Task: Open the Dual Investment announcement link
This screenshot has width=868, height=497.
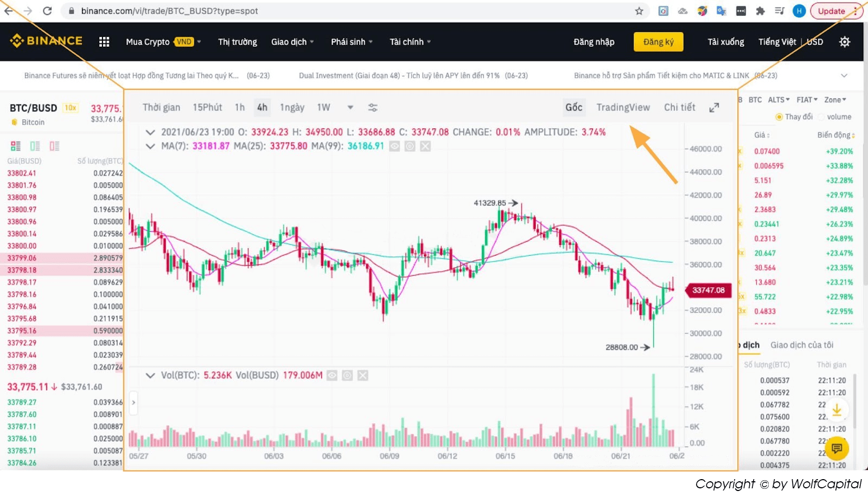Action: point(413,75)
